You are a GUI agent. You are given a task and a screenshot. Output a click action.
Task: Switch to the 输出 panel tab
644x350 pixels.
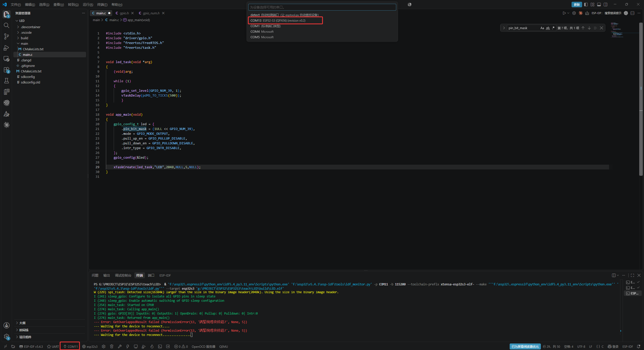(106, 275)
